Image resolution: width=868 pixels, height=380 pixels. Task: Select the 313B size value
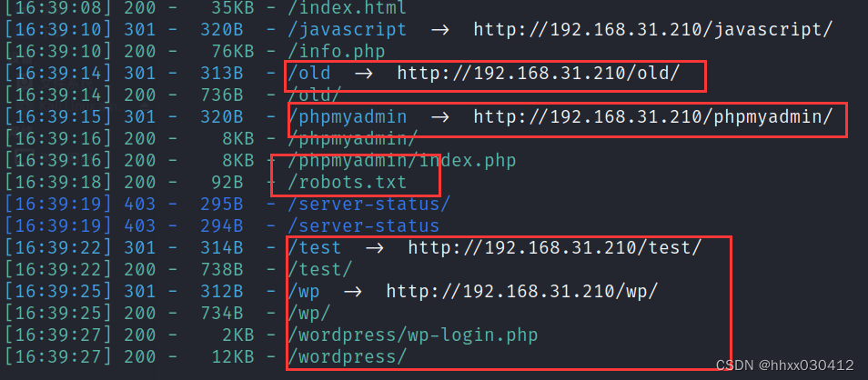[x=222, y=74]
